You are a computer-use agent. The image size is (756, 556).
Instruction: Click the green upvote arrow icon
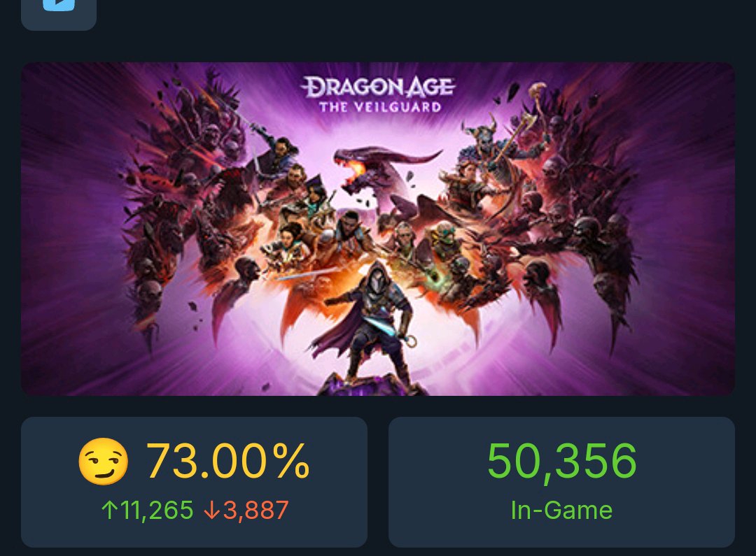109,510
